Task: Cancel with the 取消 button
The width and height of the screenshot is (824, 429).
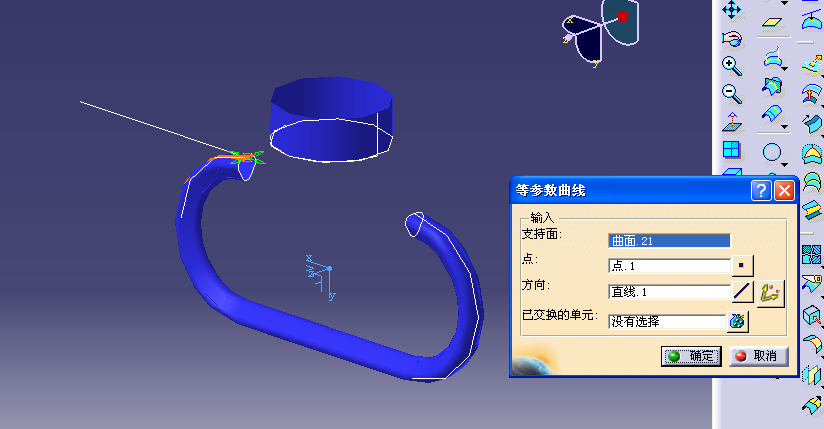Action: [758, 356]
